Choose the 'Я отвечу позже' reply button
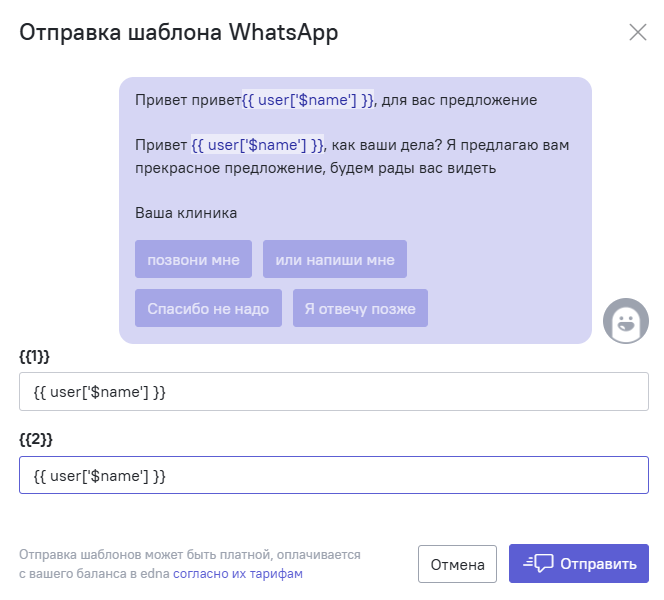Screen dimensions: 664x600 tap(360, 308)
